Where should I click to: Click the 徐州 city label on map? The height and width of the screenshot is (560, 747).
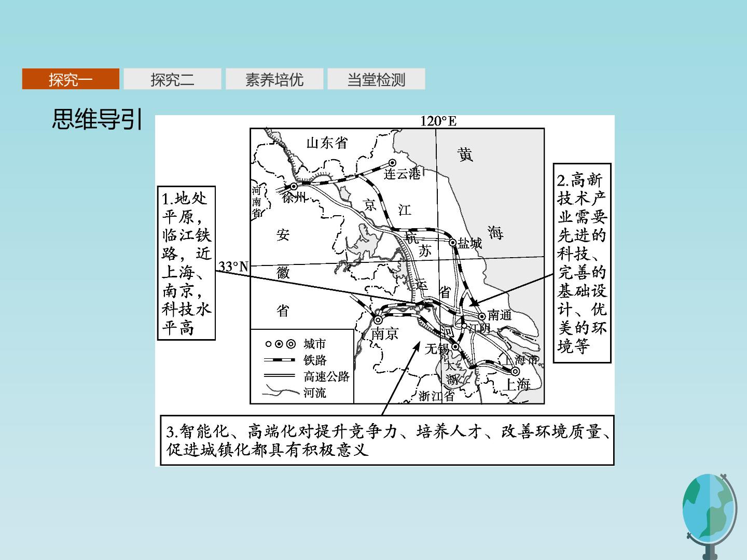[295, 198]
